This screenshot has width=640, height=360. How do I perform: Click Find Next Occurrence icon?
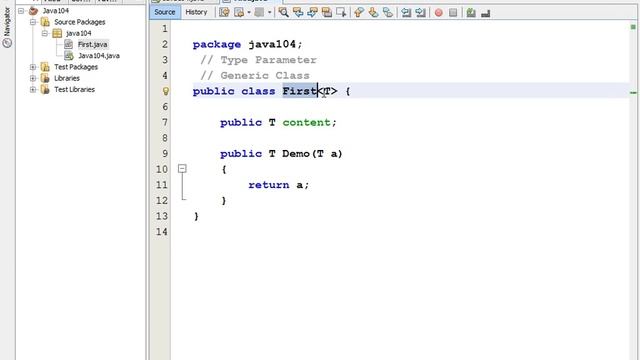[312, 12]
